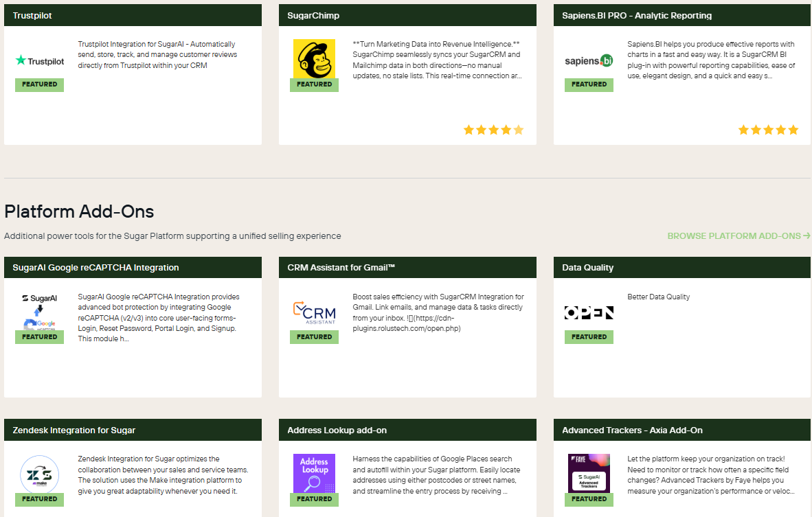Open the Address Lookup add-on title

point(337,430)
